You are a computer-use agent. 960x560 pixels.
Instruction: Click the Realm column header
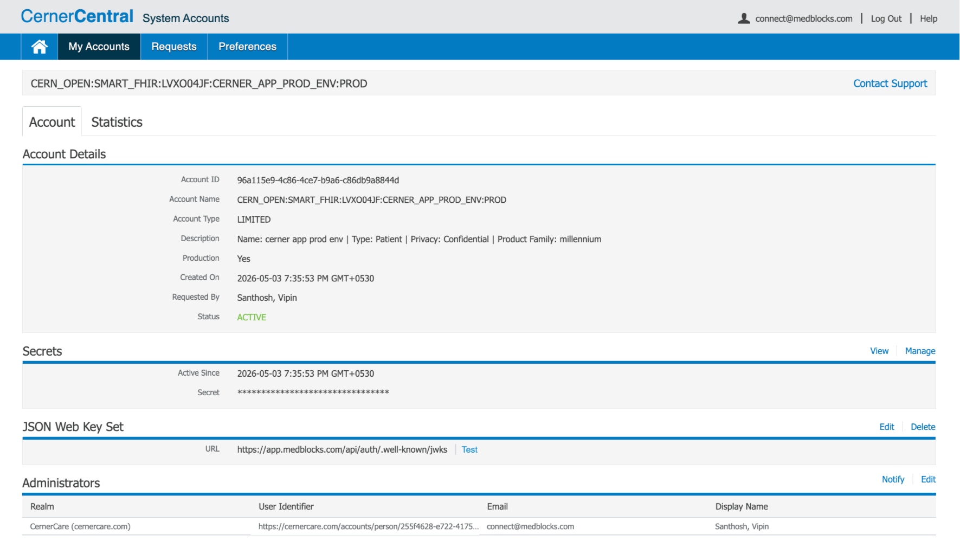click(x=42, y=506)
